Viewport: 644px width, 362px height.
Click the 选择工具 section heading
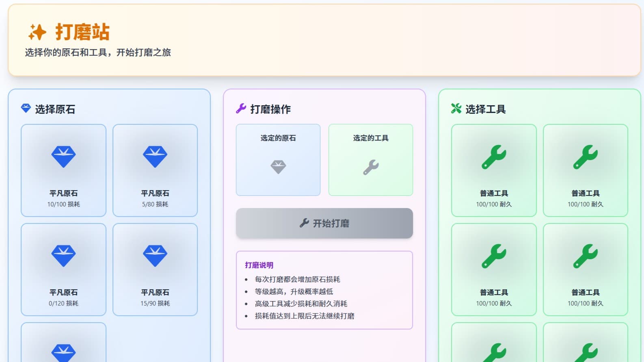click(486, 109)
